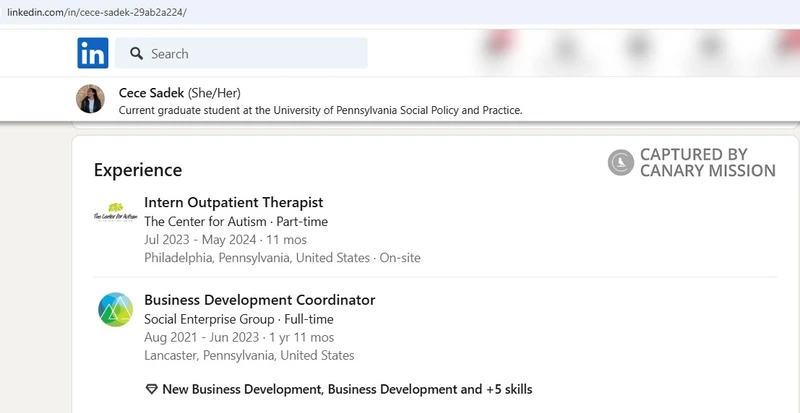Click the second blurred navigation icon
This screenshot has height=413, width=800.
point(566,50)
